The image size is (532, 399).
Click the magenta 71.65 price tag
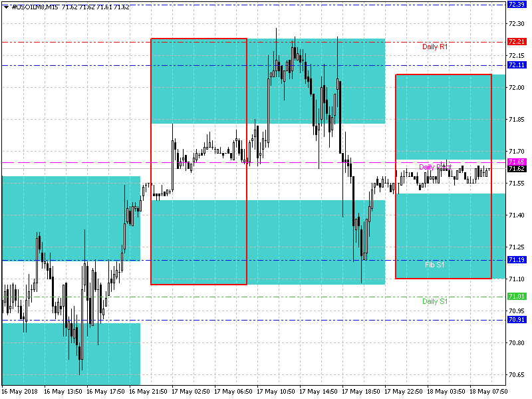click(x=517, y=162)
